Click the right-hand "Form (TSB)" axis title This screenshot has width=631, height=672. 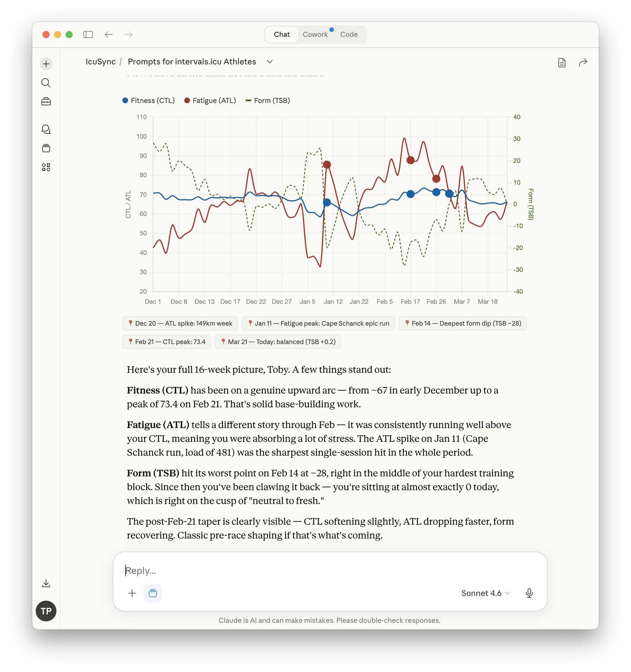pyautogui.click(x=531, y=204)
